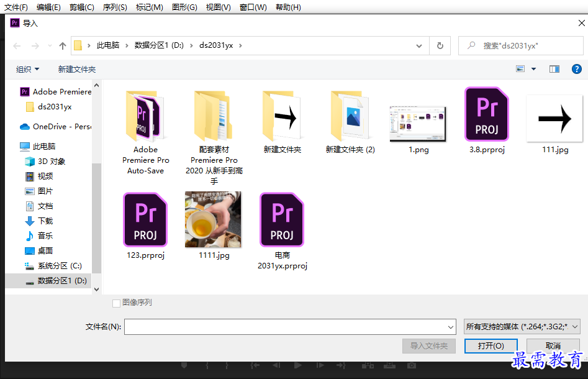Click the 取消 button
The image size is (588, 379).
pyautogui.click(x=553, y=345)
